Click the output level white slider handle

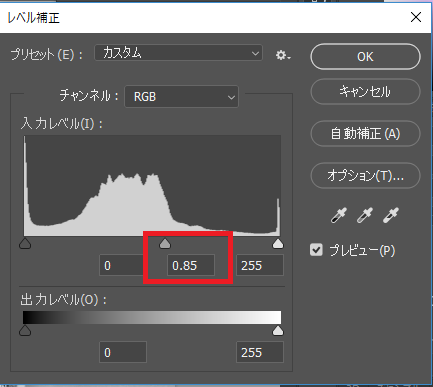pyautogui.click(x=278, y=330)
